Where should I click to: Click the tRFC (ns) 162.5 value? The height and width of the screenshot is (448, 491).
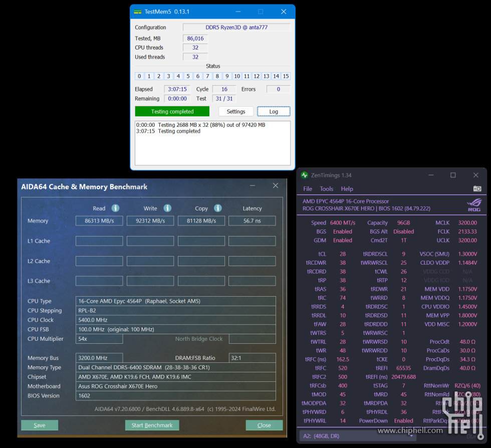pos(343,359)
